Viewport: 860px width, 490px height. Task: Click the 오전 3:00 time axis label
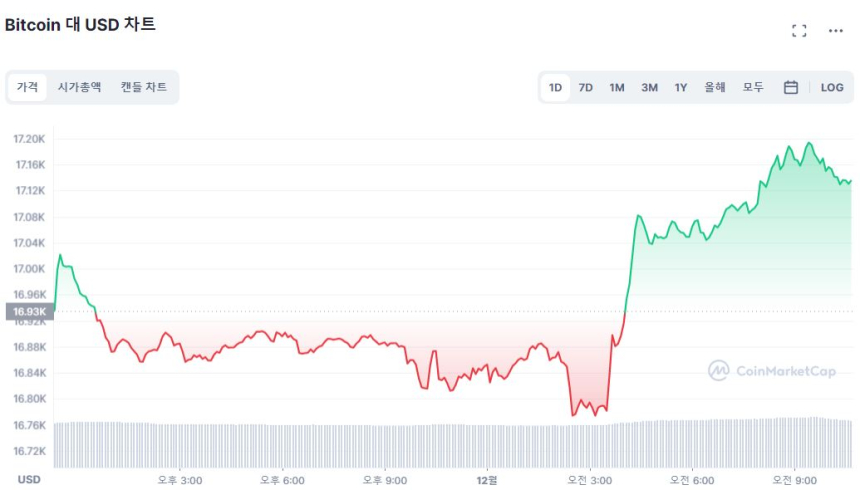pyautogui.click(x=589, y=480)
